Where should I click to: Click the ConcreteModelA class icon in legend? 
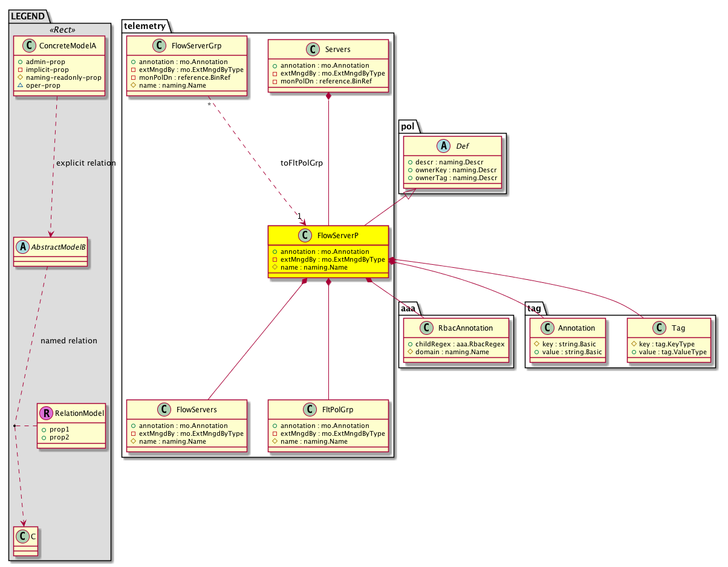point(28,46)
